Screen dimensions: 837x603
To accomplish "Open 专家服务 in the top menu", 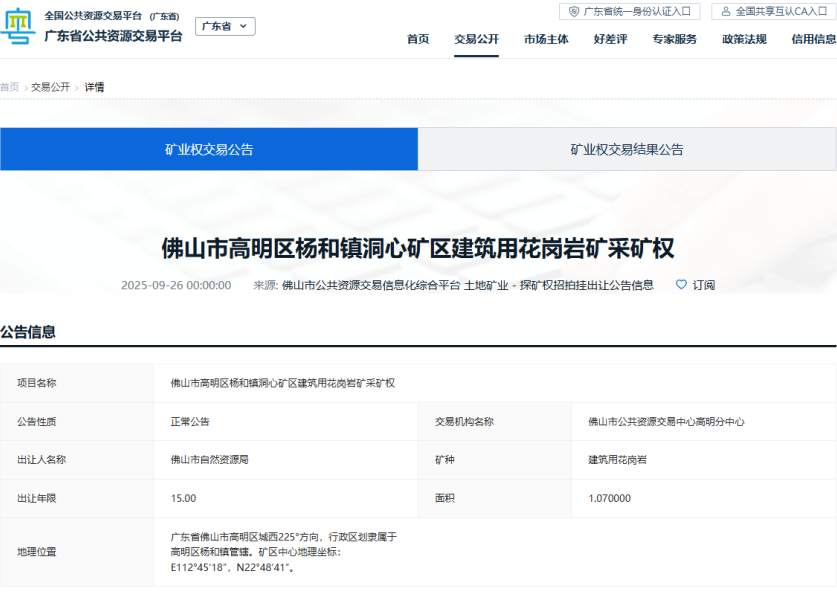I will pyautogui.click(x=674, y=40).
